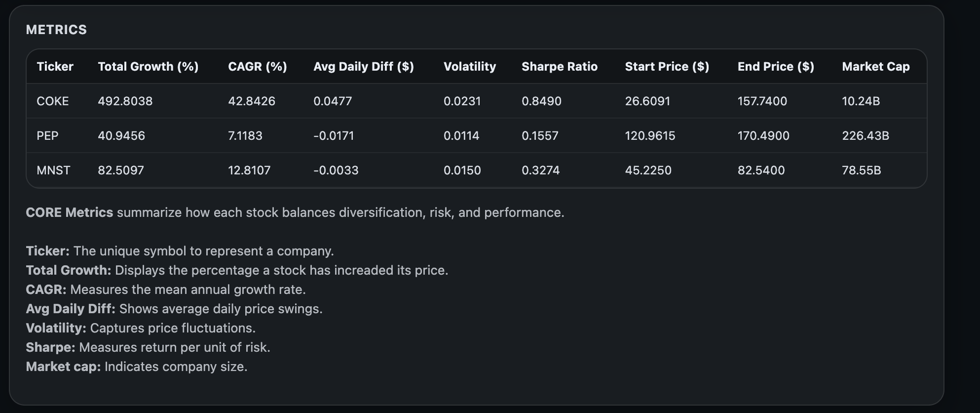Image resolution: width=980 pixels, height=413 pixels.
Task: Click MNST's Sharpe ratio 0.3274
Action: 540,170
